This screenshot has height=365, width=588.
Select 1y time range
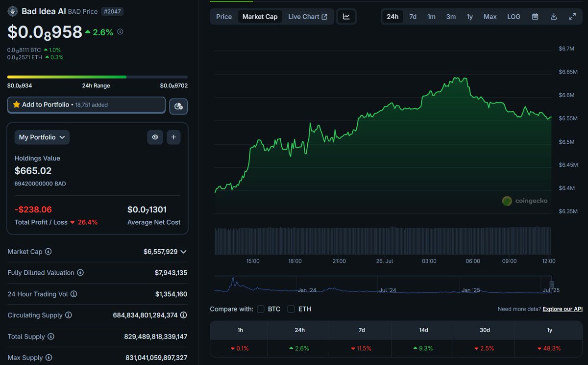[x=469, y=17]
